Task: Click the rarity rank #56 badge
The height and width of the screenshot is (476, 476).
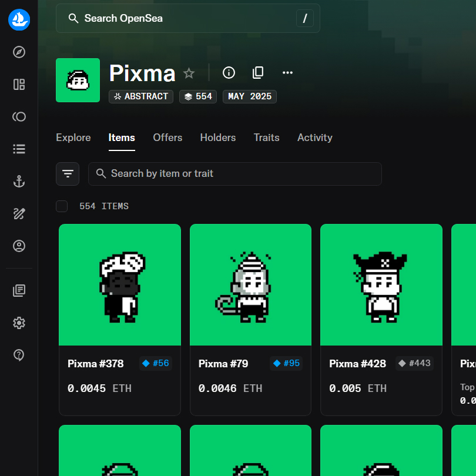Action: pyautogui.click(x=156, y=363)
